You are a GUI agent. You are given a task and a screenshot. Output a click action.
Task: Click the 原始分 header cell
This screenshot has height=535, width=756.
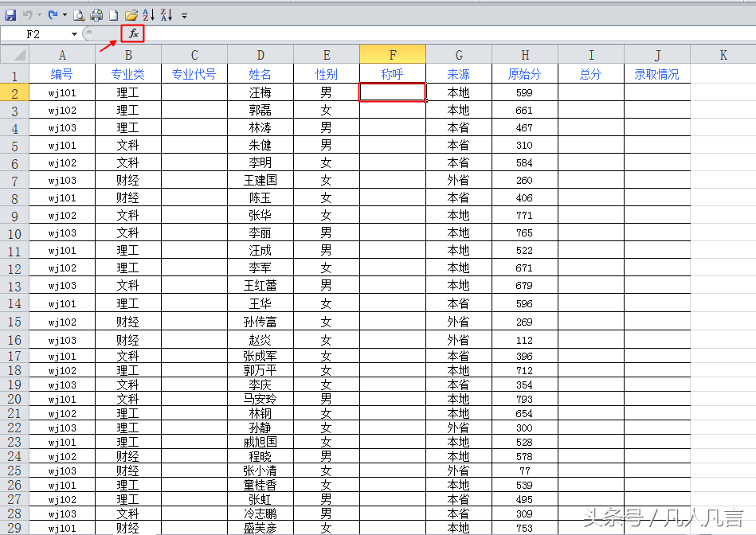click(x=525, y=74)
